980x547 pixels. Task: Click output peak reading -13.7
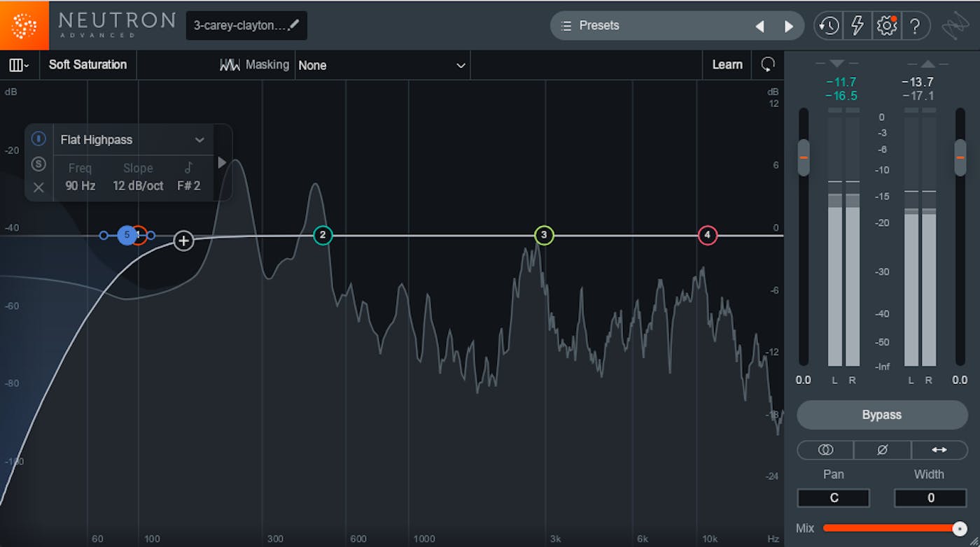(918, 83)
